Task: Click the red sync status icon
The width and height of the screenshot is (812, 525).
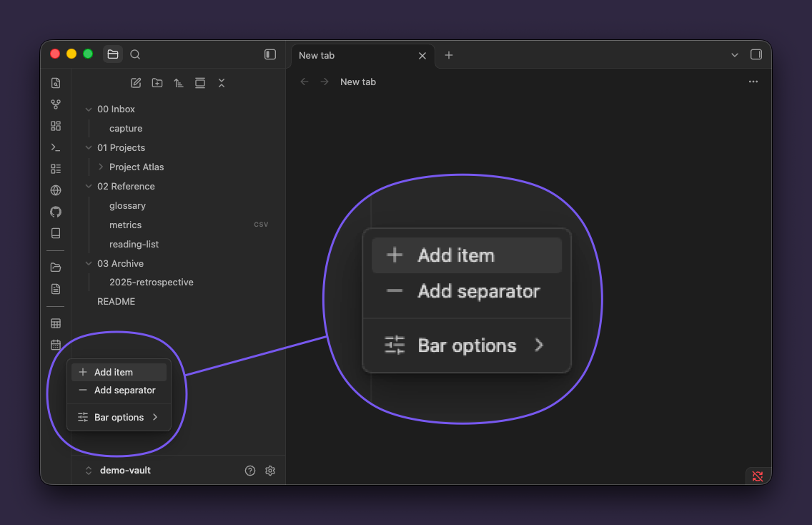Action: pos(758,476)
